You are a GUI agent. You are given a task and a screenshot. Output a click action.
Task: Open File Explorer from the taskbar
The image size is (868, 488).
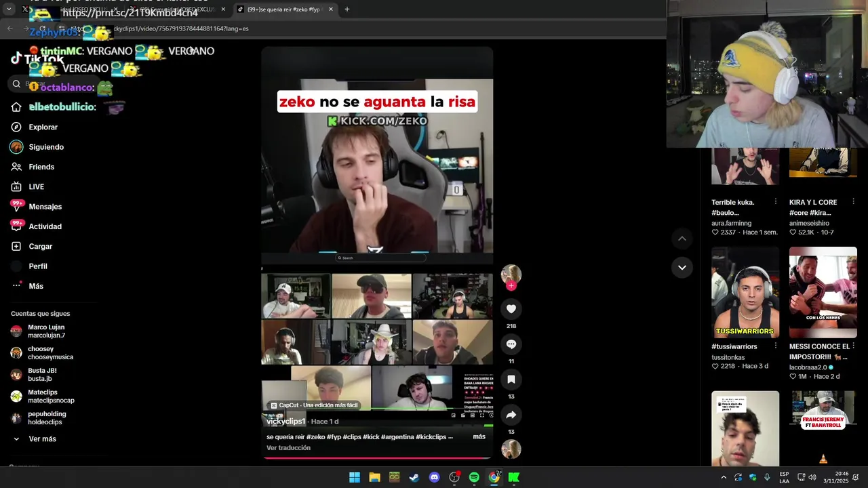tap(374, 477)
